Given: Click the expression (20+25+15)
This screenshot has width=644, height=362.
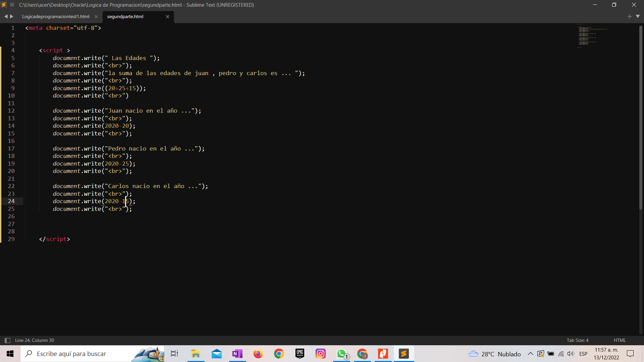Looking at the screenshot, I should tap(122, 88).
